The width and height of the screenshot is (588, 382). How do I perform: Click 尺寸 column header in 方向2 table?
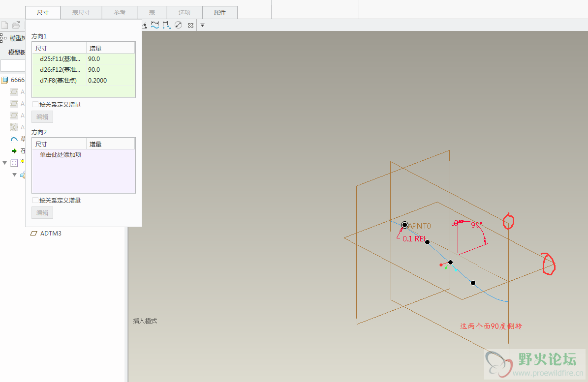[x=59, y=144]
